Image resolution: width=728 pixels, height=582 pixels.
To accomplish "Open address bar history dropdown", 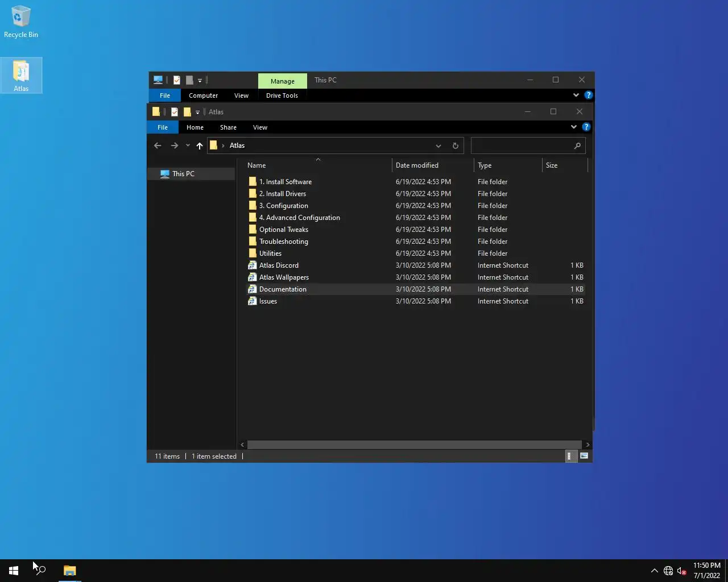I will coord(438,146).
